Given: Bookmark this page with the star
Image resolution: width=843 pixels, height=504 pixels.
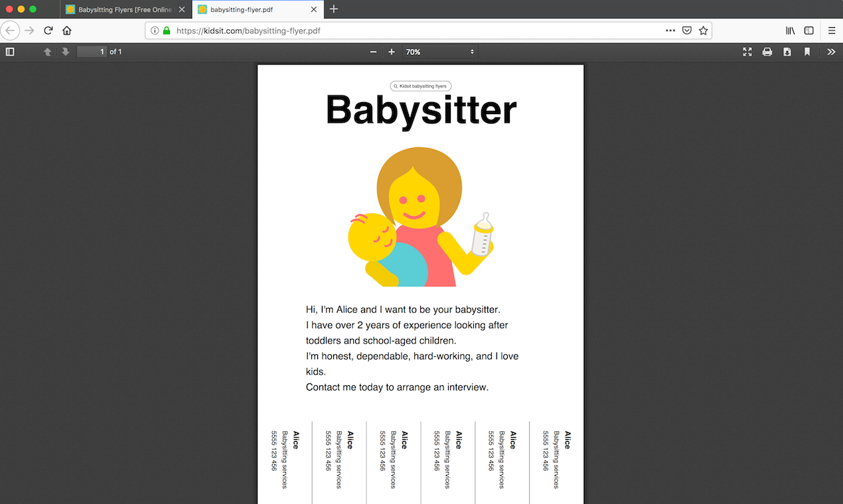Looking at the screenshot, I should 704,30.
